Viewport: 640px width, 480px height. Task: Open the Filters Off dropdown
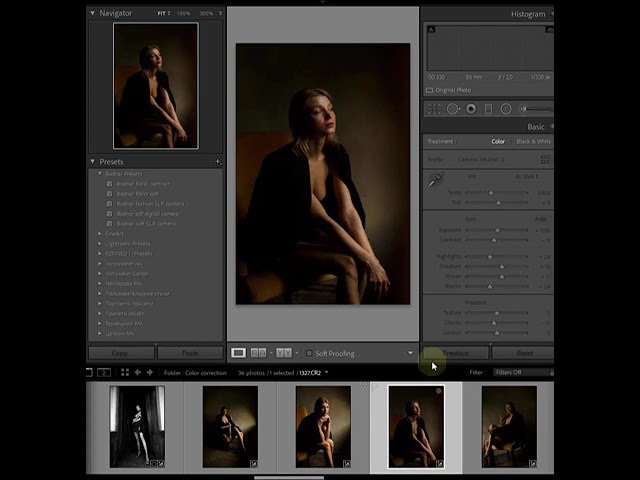[521, 372]
